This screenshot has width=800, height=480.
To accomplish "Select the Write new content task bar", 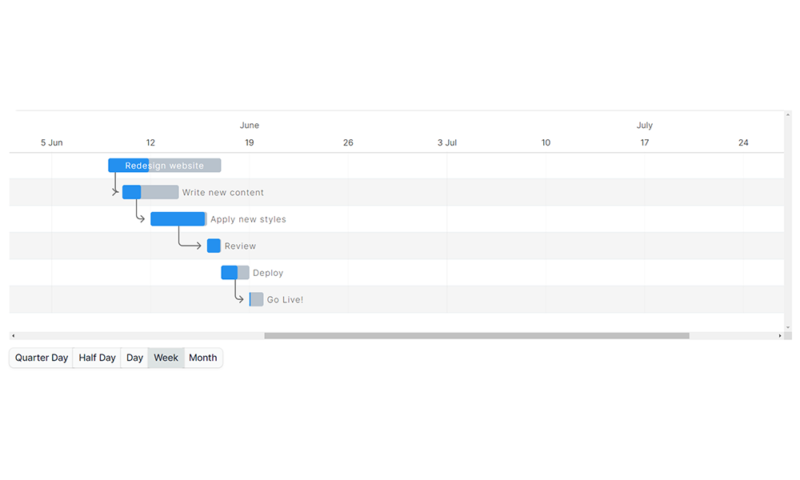I will (x=150, y=192).
